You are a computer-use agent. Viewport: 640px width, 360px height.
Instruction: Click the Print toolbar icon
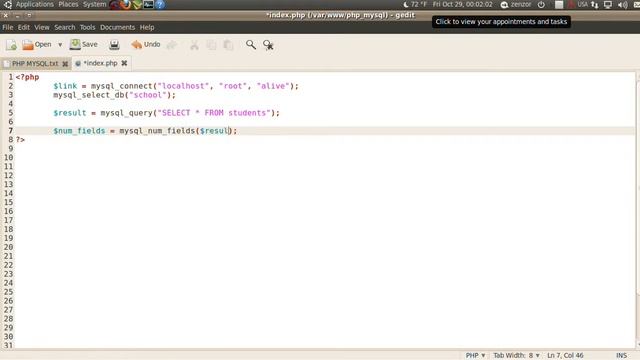(x=114, y=45)
